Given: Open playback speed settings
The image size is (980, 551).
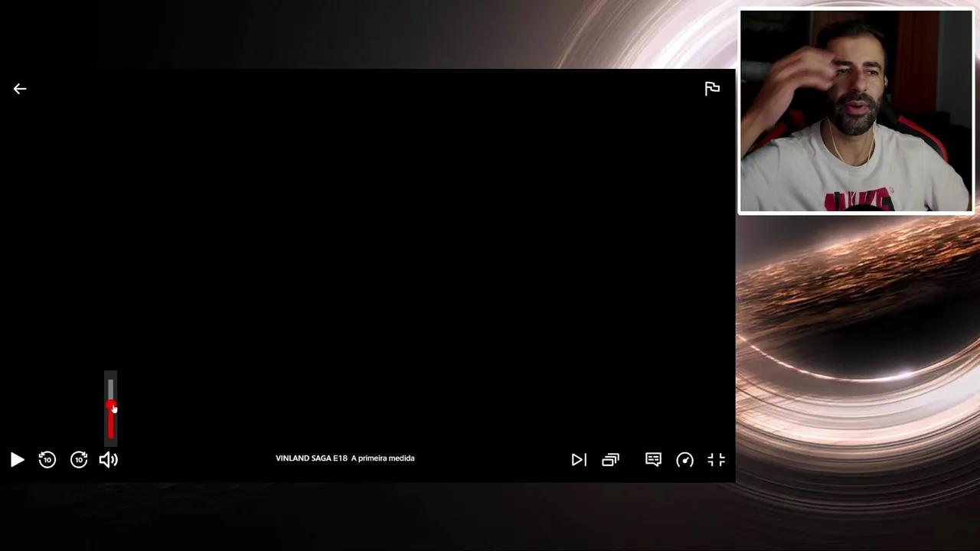Looking at the screenshot, I should [684, 460].
